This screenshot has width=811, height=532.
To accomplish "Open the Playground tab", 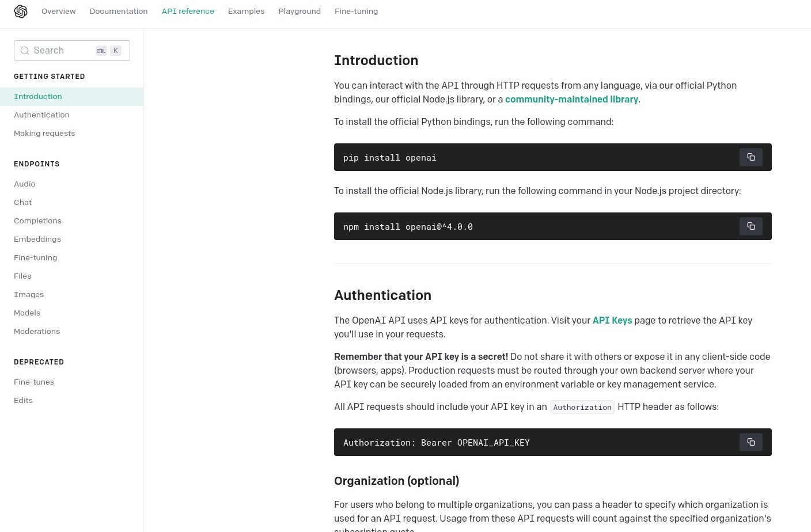I will [300, 11].
